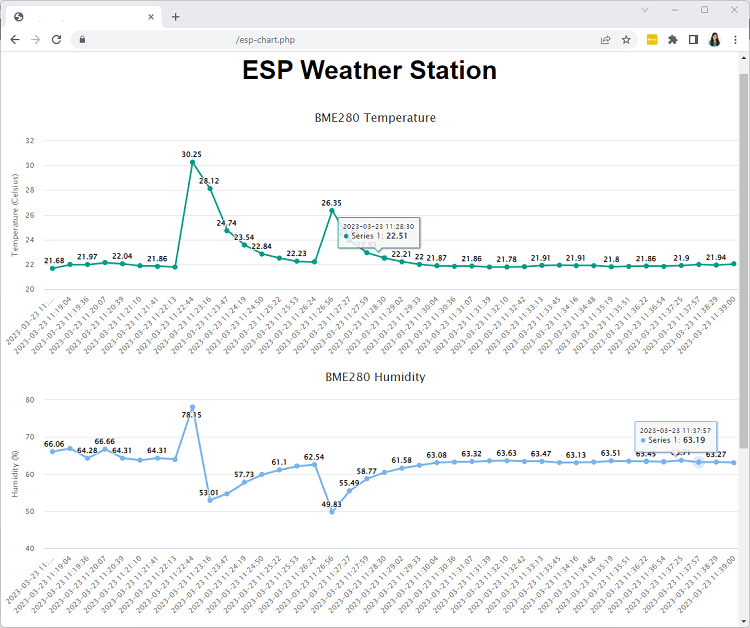Viewport: 750px width, 628px height.
Task: Click the yellow extension icon
Action: pyautogui.click(x=652, y=40)
